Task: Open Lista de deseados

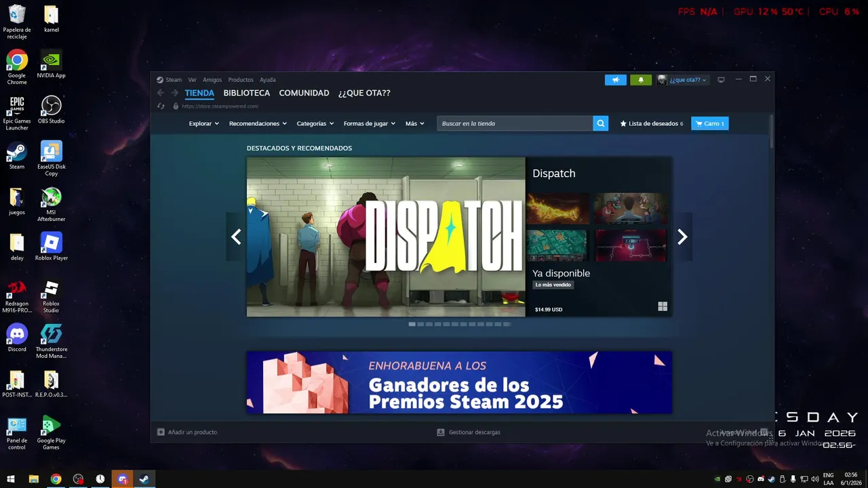Action: [652, 123]
